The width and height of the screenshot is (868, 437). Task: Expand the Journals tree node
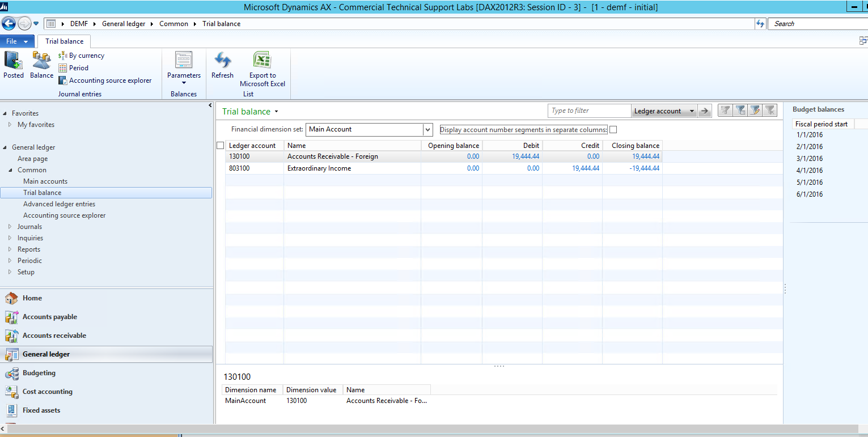(10, 227)
